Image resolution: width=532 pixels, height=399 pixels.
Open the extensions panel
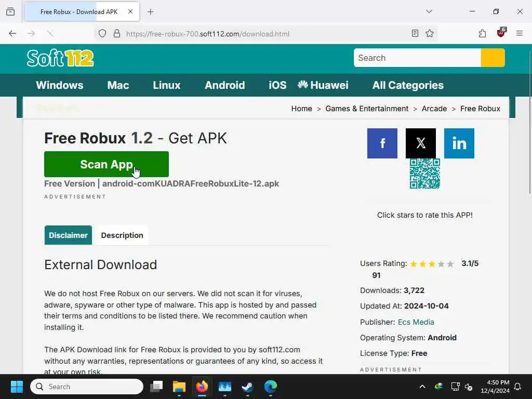(482, 33)
